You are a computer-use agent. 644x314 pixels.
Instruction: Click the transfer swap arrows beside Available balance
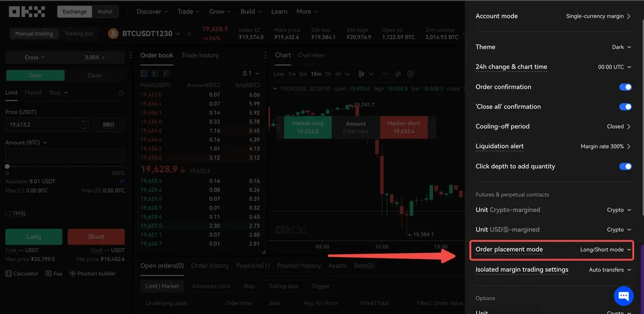(122, 181)
